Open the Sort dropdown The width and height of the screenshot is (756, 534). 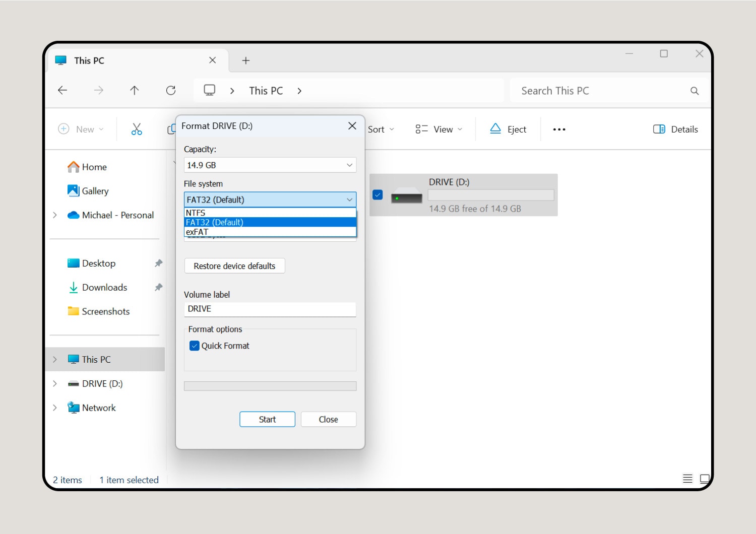pyautogui.click(x=381, y=129)
